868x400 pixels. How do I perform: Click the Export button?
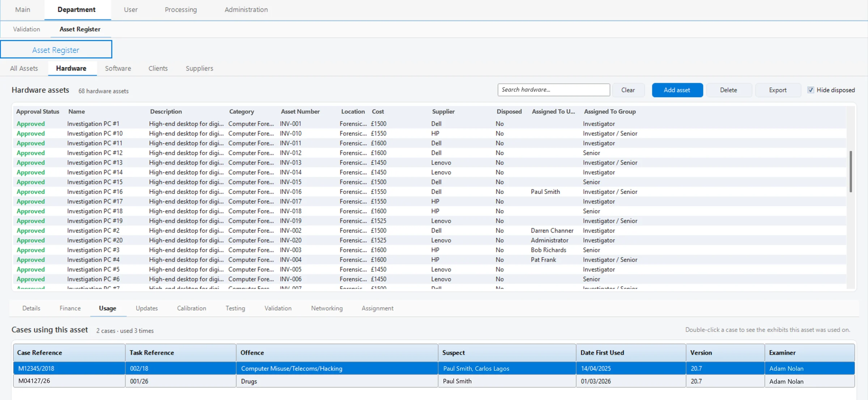(x=778, y=90)
